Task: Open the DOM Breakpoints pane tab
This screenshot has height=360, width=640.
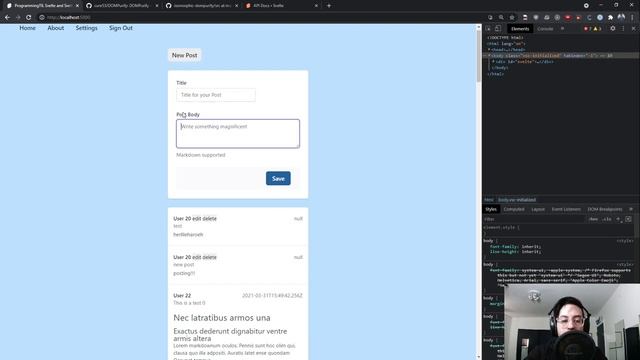Action: point(605,209)
